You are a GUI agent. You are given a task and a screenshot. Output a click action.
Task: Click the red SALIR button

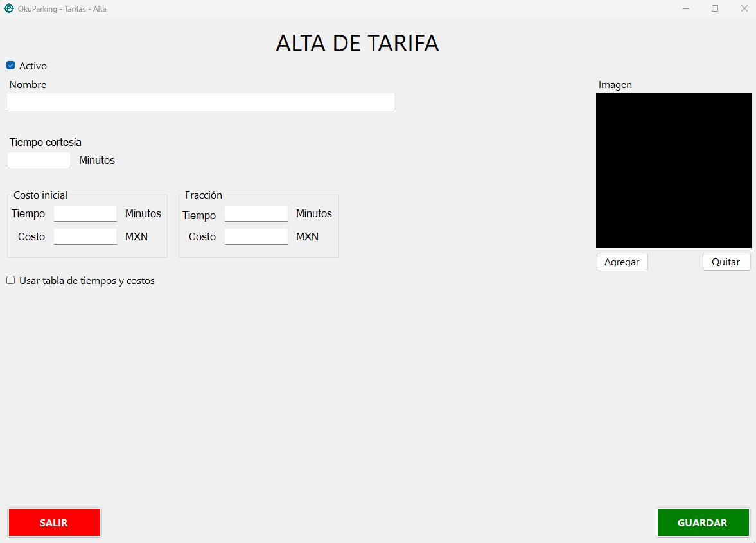point(54,522)
